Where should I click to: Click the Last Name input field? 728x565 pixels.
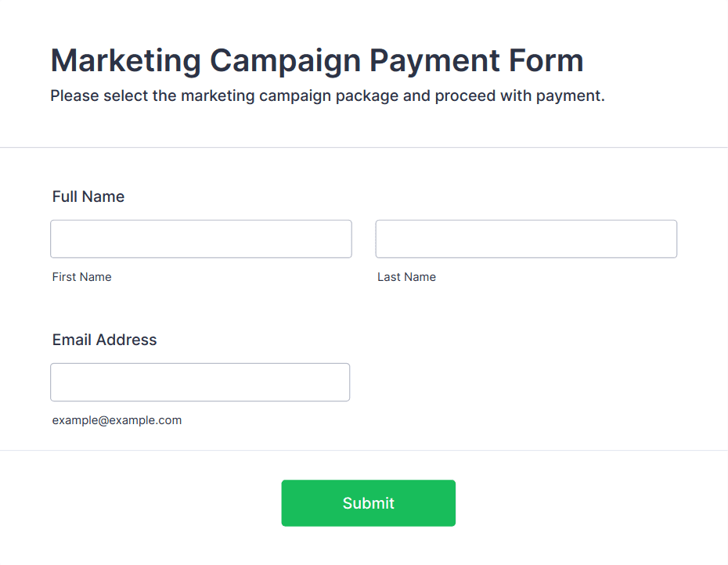click(x=526, y=239)
